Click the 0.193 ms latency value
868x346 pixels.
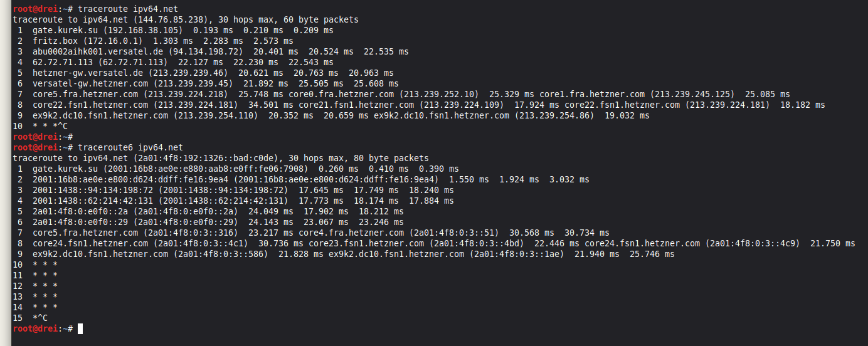pos(211,30)
